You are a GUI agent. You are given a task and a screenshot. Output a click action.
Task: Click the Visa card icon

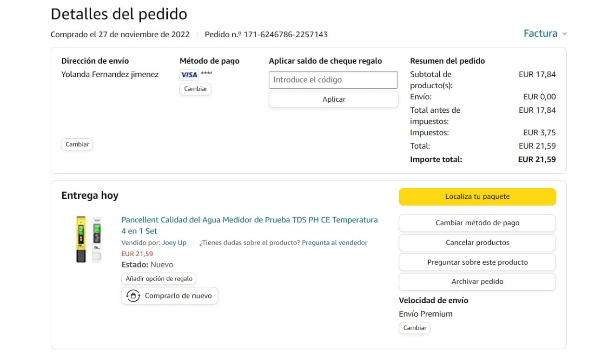[189, 75]
